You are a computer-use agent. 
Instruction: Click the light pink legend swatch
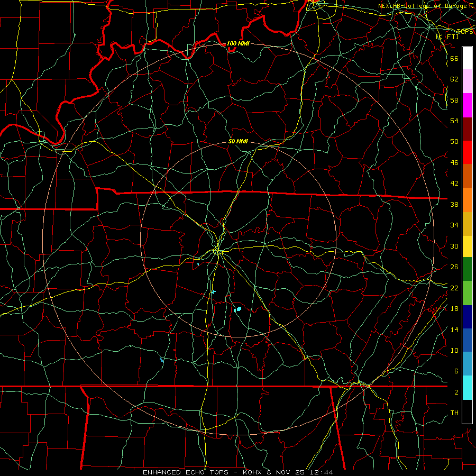(x=467, y=81)
